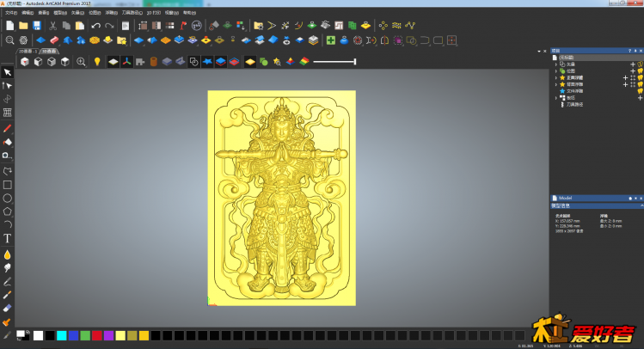Create a new model with New icon

pyautogui.click(x=9, y=26)
